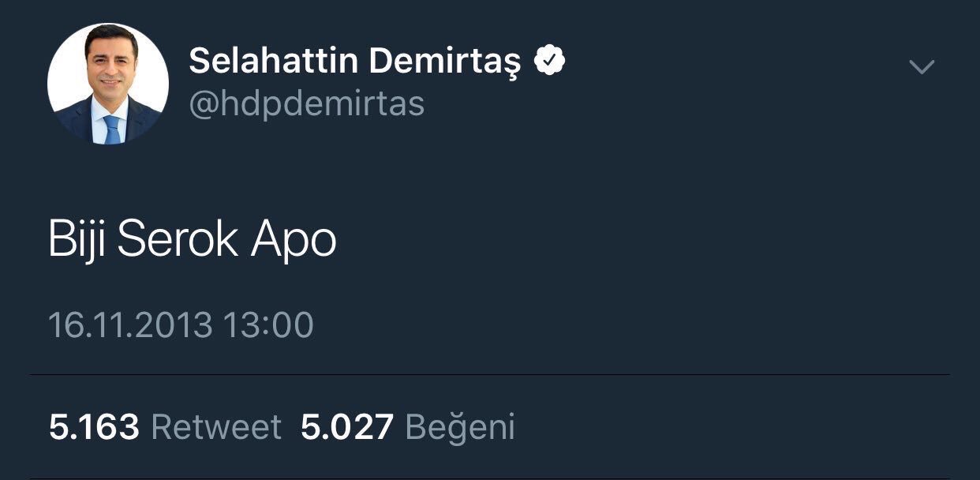Click the word Apo in the tweet
The width and height of the screenshot is (980, 480).
[294, 238]
